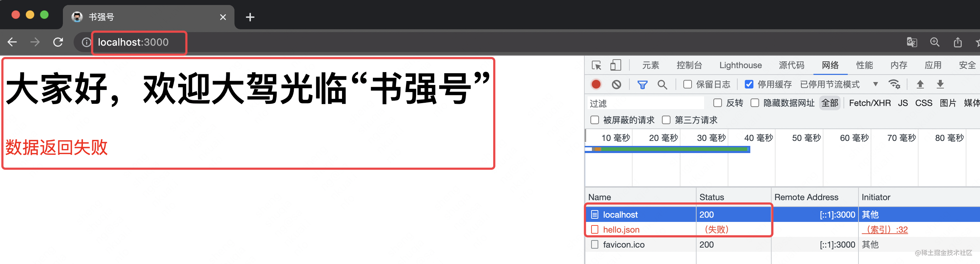Screen dimensions: 980x264
Task: Click the 数据返回失败 error text
Action: click(x=56, y=147)
